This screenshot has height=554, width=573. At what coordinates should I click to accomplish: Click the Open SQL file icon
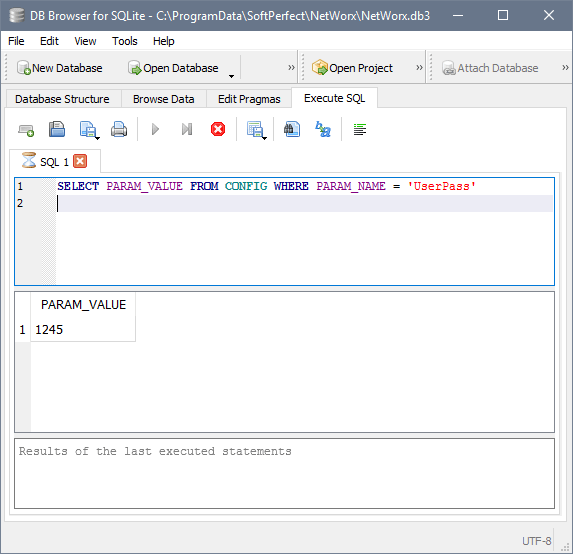pyautogui.click(x=57, y=129)
